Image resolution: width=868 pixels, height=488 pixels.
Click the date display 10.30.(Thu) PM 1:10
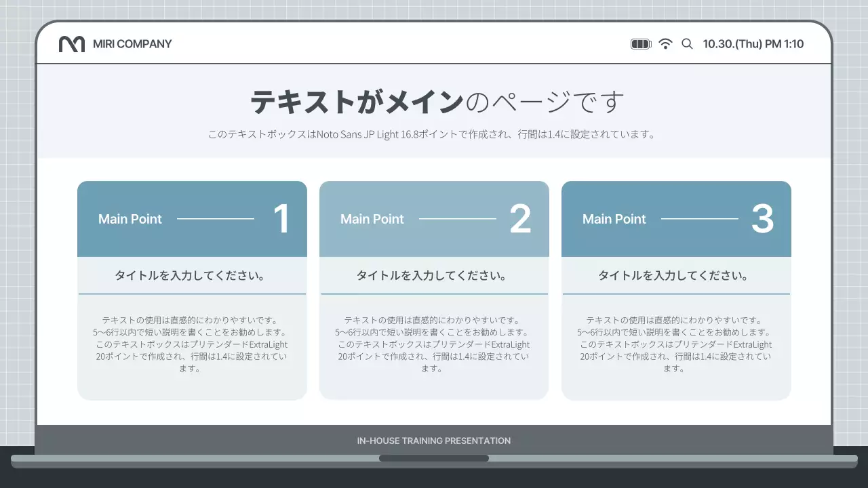pyautogui.click(x=753, y=43)
